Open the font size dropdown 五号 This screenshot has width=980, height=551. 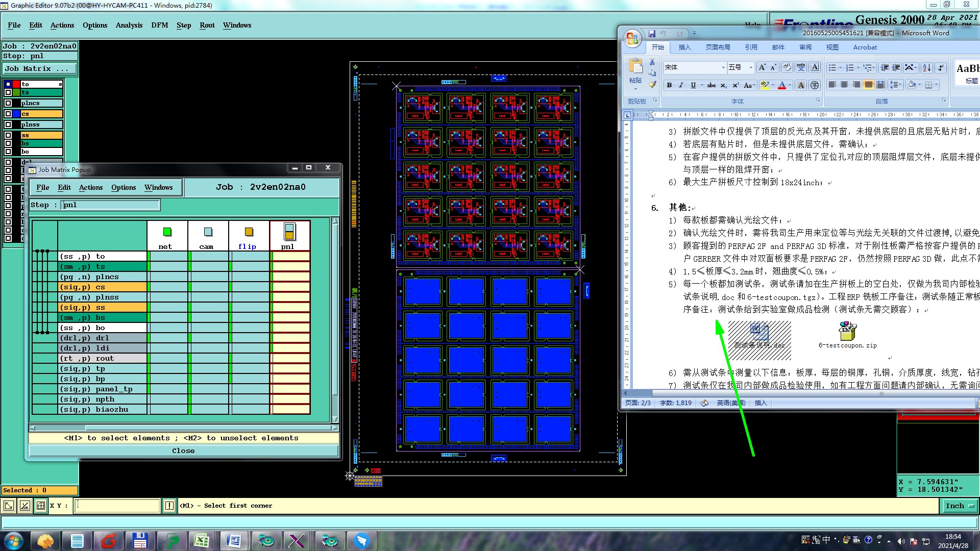tap(750, 67)
